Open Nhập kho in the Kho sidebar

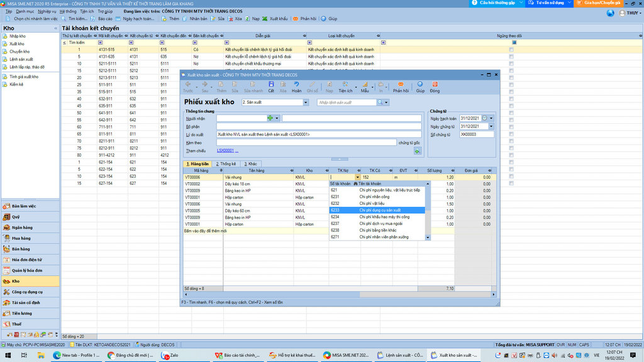[17, 36]
